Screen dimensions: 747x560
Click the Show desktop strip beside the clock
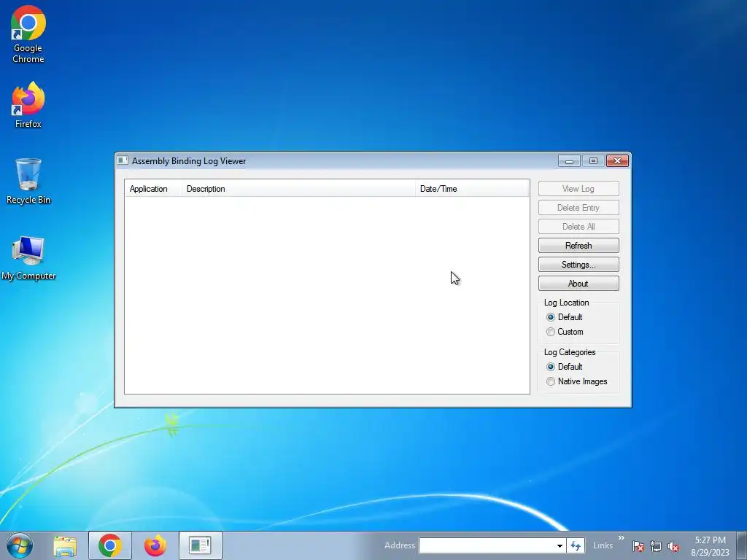[x=742, y=545]
